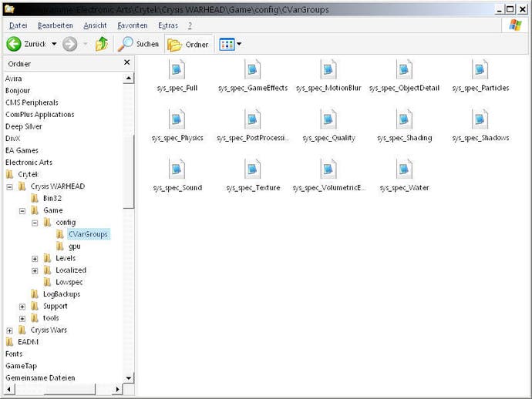Click the tree horizontal scroll-right arrow
532x399 pixels.
click(117, 389)
